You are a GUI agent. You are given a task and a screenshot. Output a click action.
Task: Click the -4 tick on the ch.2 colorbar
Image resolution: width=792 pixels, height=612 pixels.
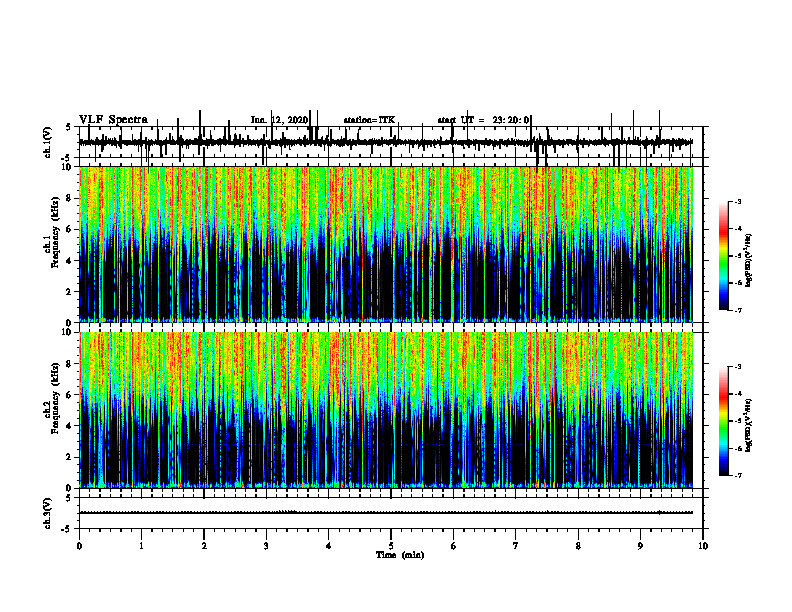[x=738, y=394]
